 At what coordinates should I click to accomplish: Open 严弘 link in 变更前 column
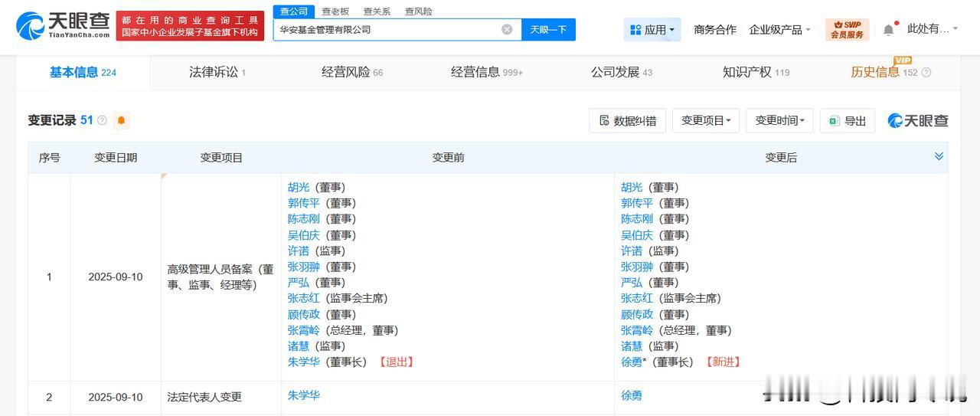point(299,283)
